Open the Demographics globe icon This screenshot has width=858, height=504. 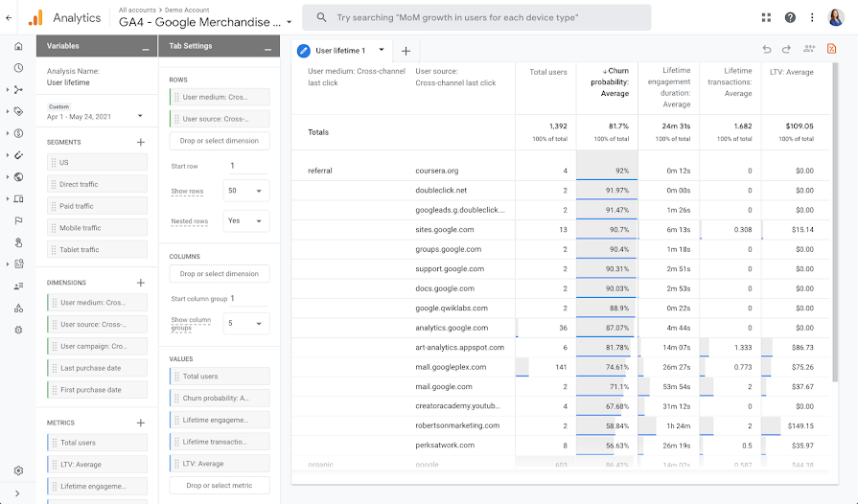tap(18, 177)
